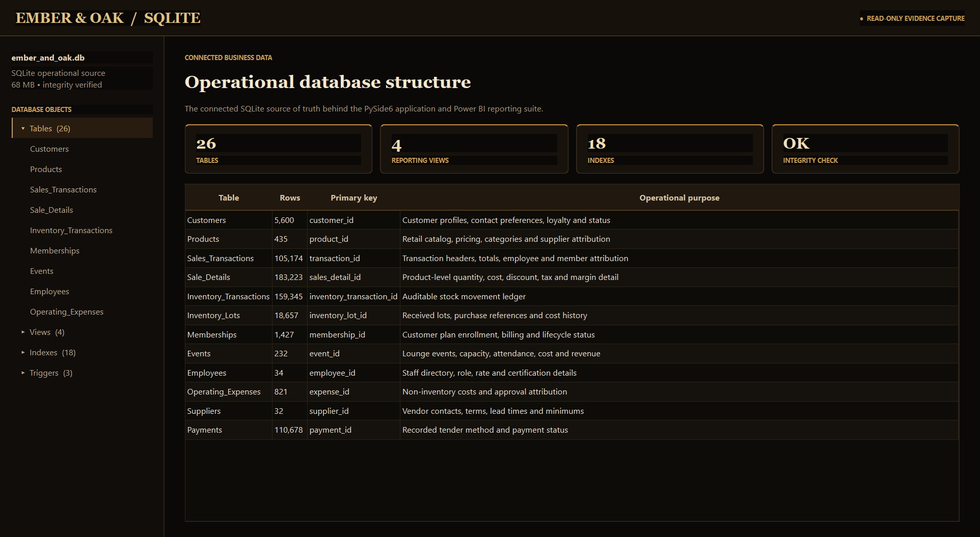980x537 pixels.
Task: Click the Events table cell
Action: 229,353
